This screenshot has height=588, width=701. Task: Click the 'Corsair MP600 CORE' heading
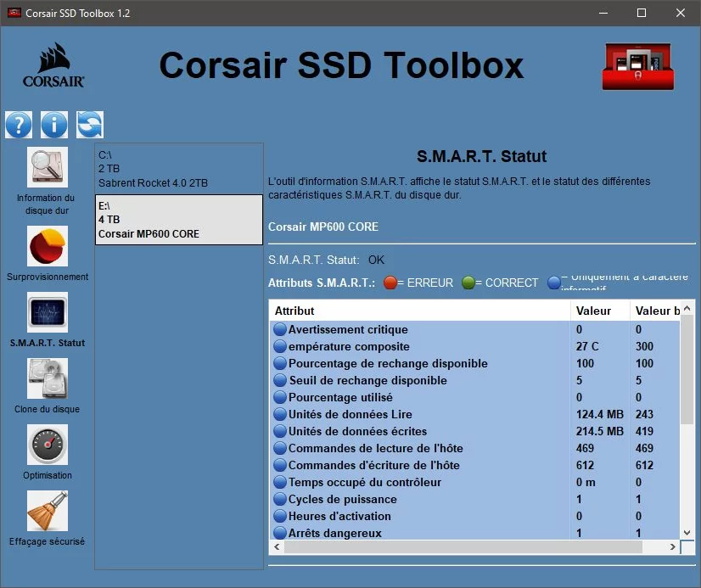click(322, 227)
